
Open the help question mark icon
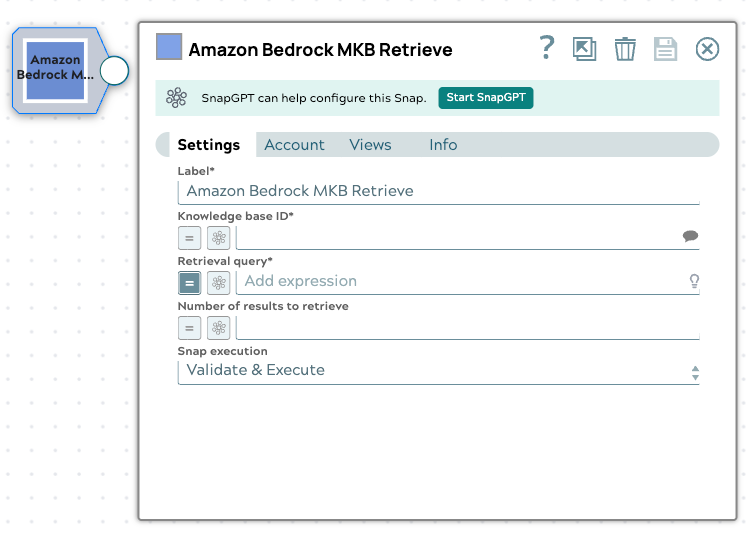tap(547, 48)
